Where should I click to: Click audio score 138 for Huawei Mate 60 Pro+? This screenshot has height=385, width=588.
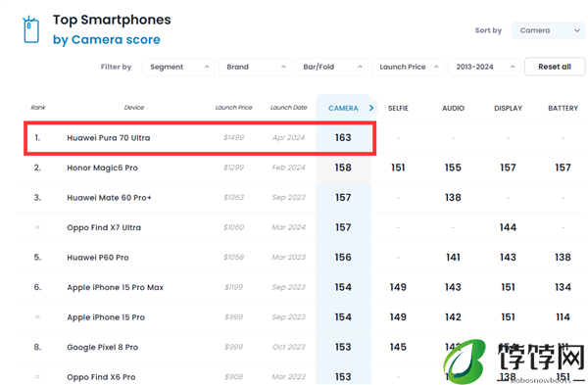453,198
